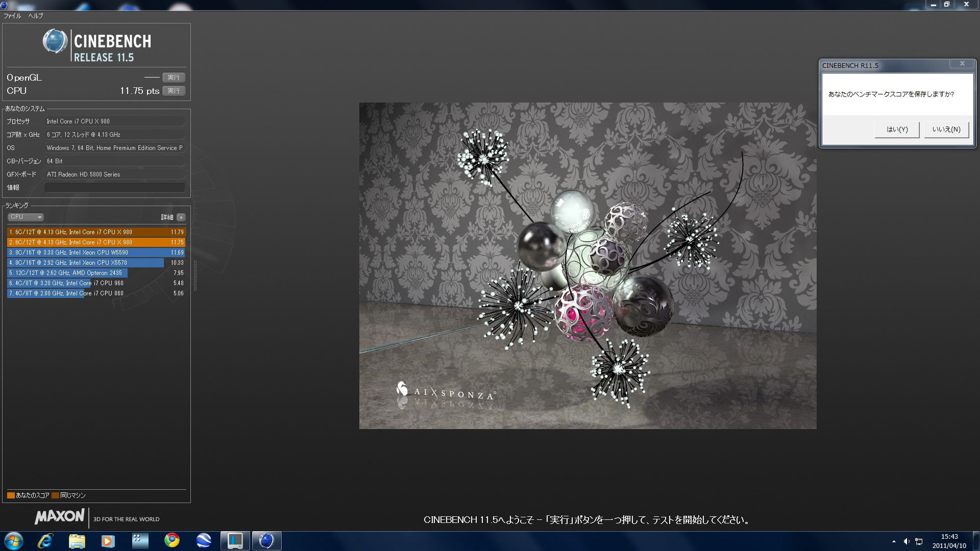Open Google Earth from the taskbar
980x551 pixels.
[204, 540]
